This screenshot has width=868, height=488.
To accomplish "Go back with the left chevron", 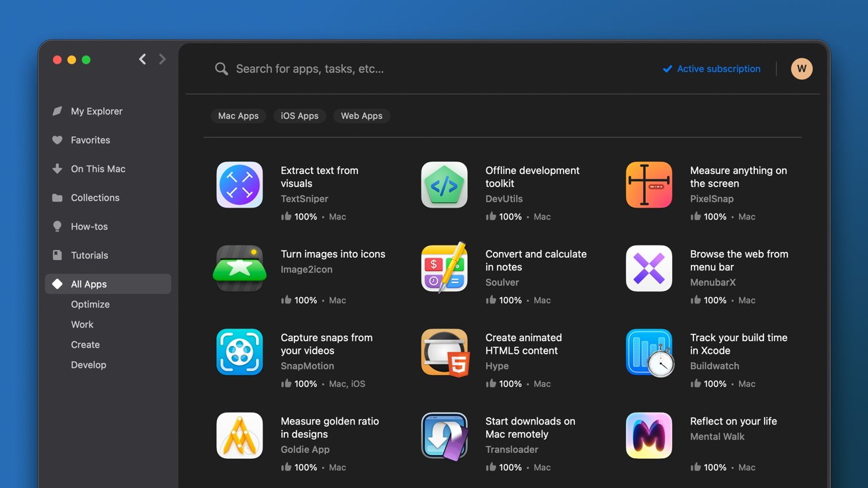I will tap(142, 60).
